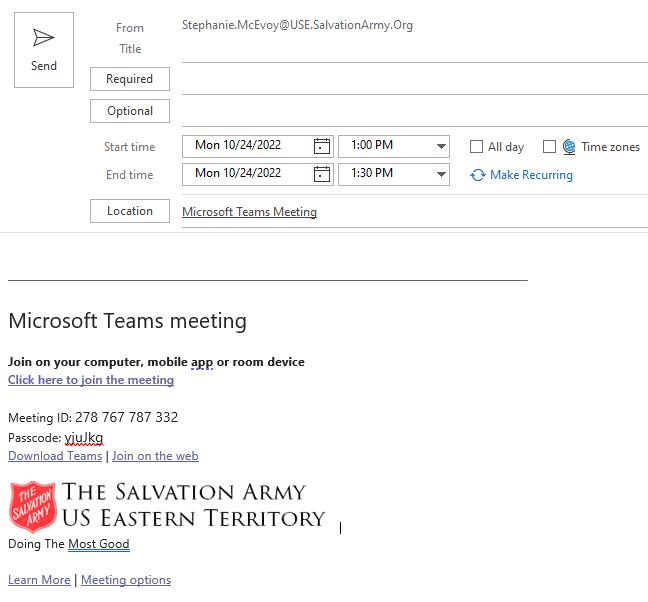Click the Send envelope icon
648x602 pixels.
point(44,38)
